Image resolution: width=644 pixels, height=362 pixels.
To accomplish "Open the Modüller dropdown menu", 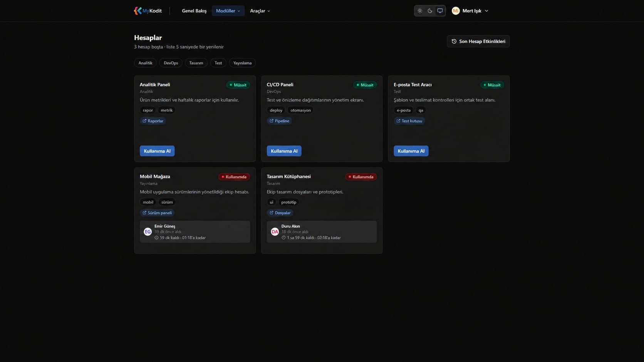I will (228, 11).
